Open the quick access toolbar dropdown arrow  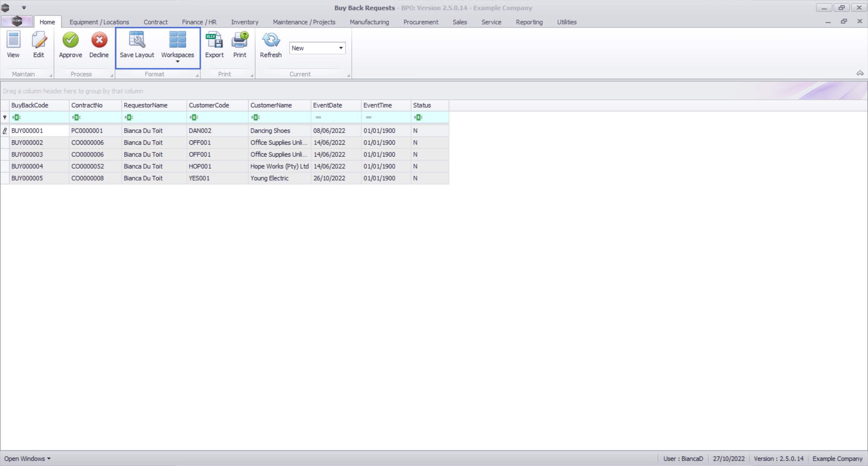point(24,8)
